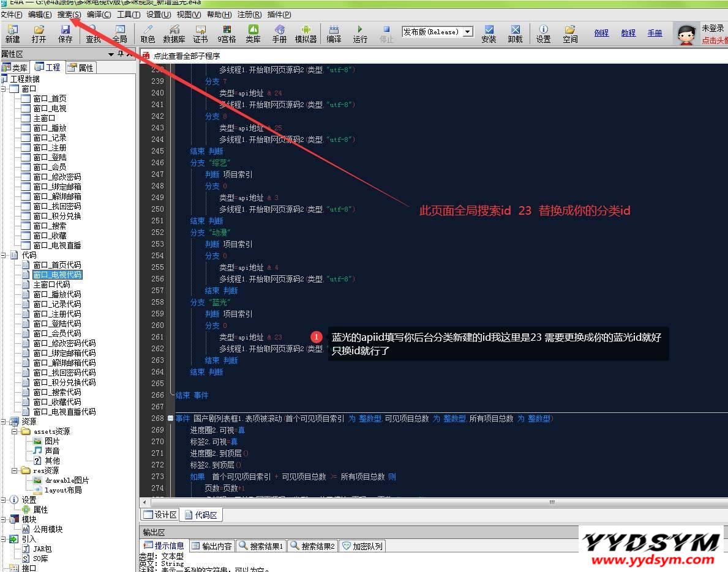The image size is (728, 572).
Task: Select 窗口_播放代码 in project tree
Action: 56,294
